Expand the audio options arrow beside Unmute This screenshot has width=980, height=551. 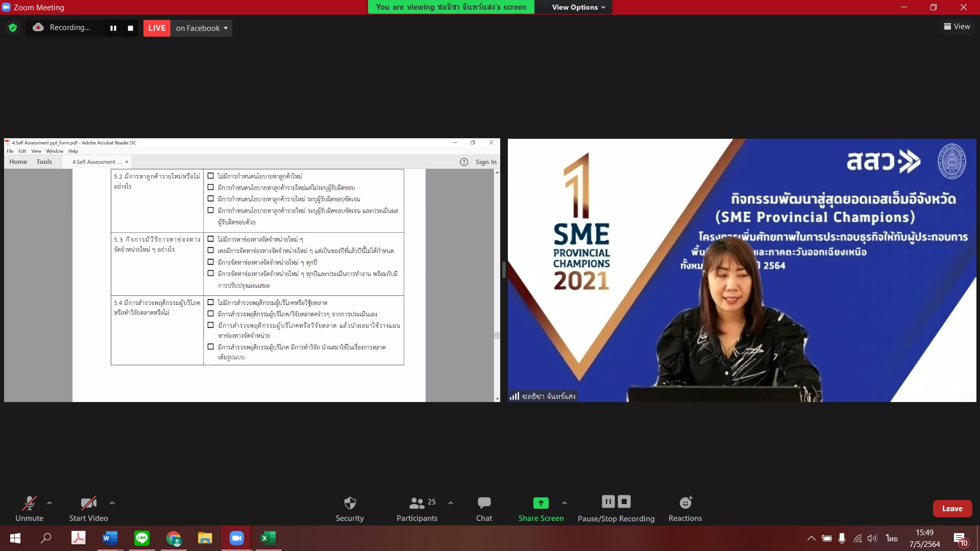(50, 503)
